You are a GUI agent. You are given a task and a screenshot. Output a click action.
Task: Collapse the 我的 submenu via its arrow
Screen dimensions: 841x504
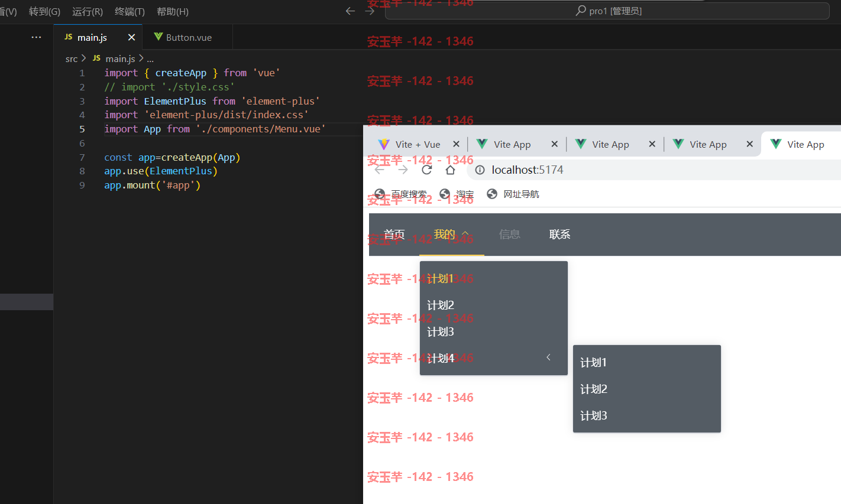coord(465,235)
